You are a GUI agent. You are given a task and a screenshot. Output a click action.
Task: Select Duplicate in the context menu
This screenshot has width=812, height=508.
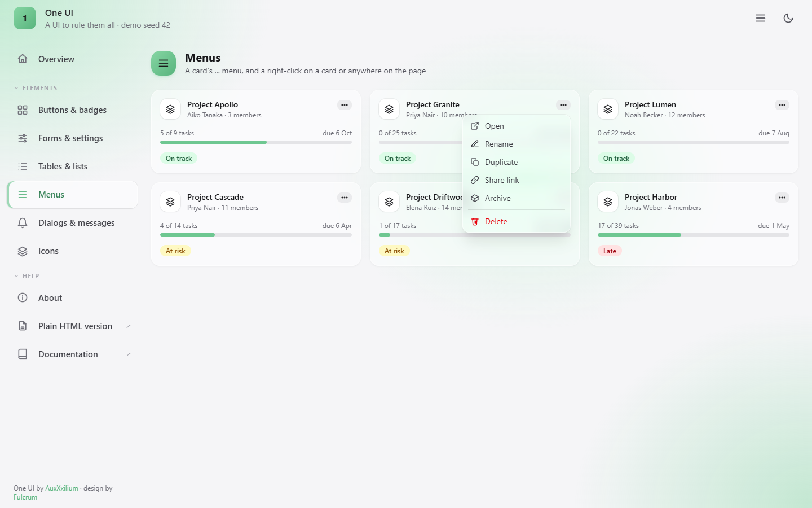pyautogui.click(x=517, y=162)
